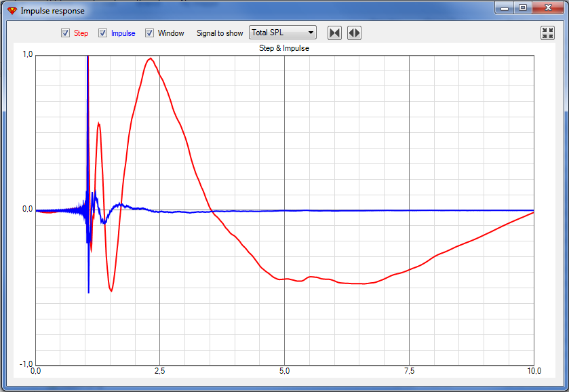Click the Signal to show label

coord(220,33)
